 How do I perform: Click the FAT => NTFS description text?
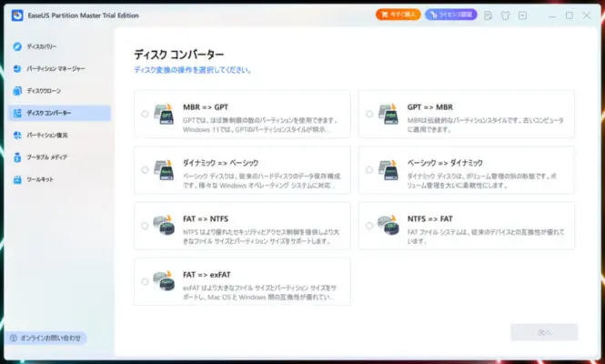pos(261,237)
